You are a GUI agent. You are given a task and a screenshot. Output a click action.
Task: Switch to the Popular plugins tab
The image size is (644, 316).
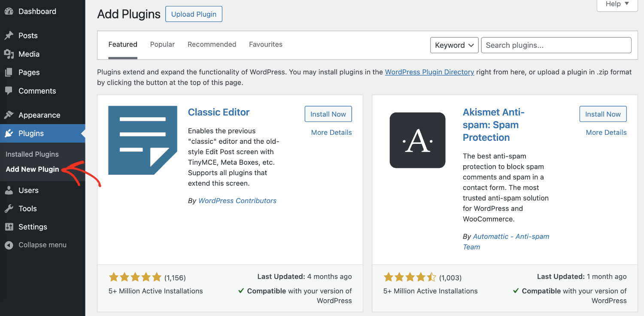pos(162,44)
